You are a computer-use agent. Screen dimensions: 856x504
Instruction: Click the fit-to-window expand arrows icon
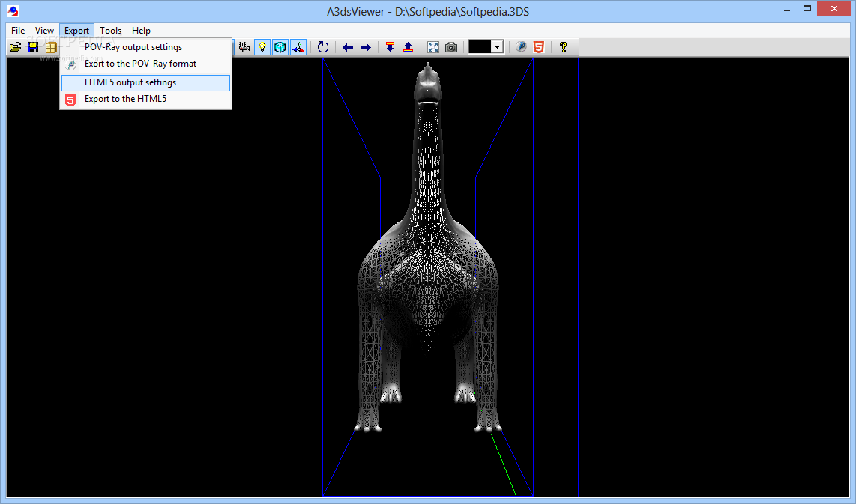click(433, 47)
